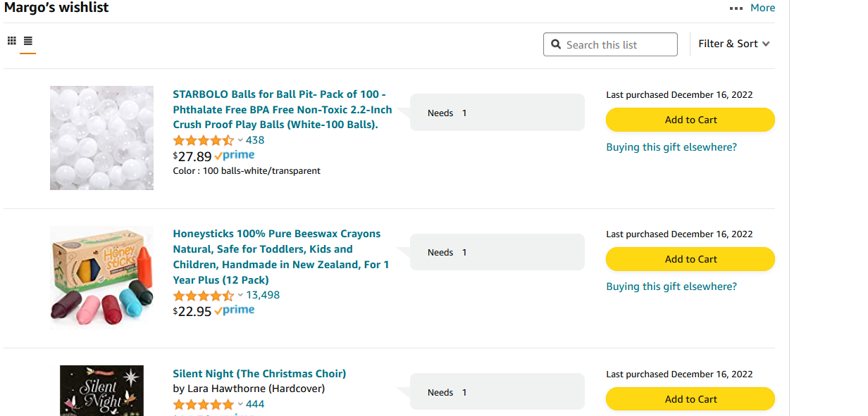Click star rating of Honeysticks Crayons
868x416 pixels.
click(x=204, y=295)
